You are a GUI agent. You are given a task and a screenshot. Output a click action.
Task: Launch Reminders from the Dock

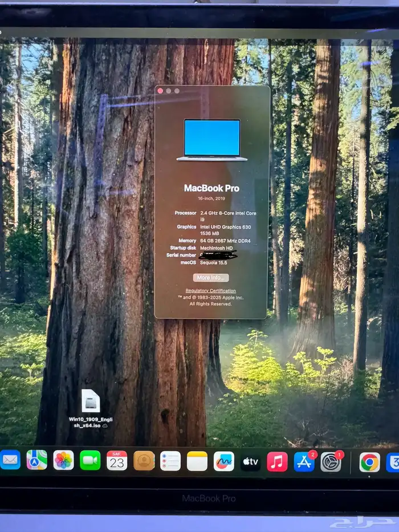(170, 461)
